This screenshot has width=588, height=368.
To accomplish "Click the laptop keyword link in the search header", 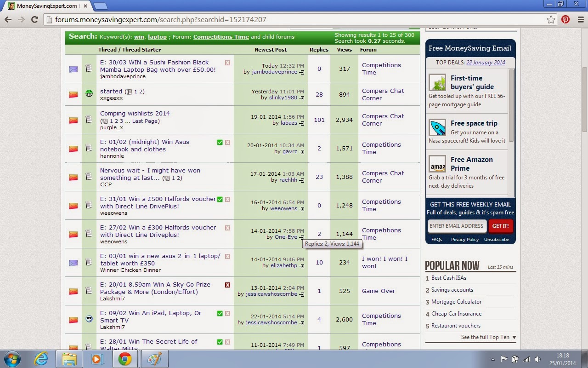I will 157,37.
